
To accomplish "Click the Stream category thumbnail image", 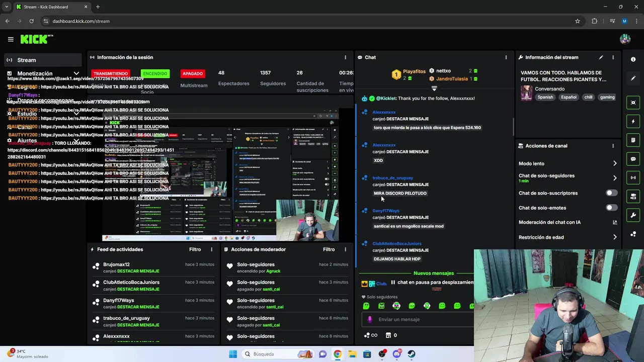I will [x=526, y=93].
